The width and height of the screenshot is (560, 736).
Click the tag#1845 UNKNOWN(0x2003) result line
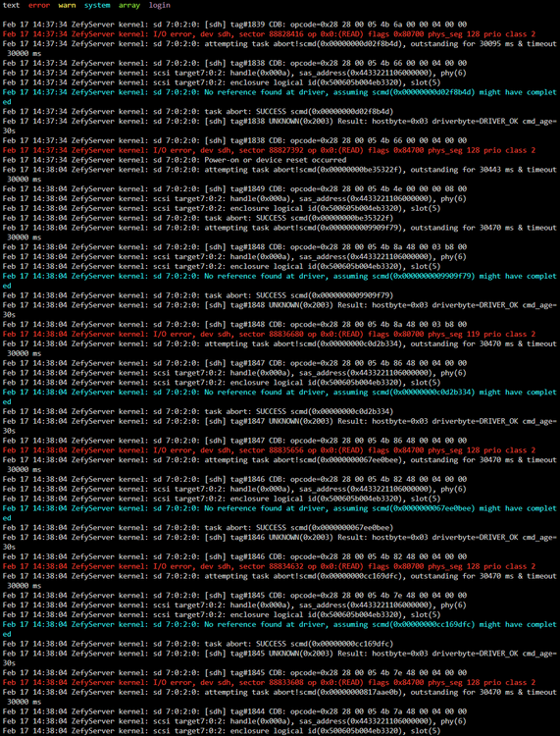280,658
